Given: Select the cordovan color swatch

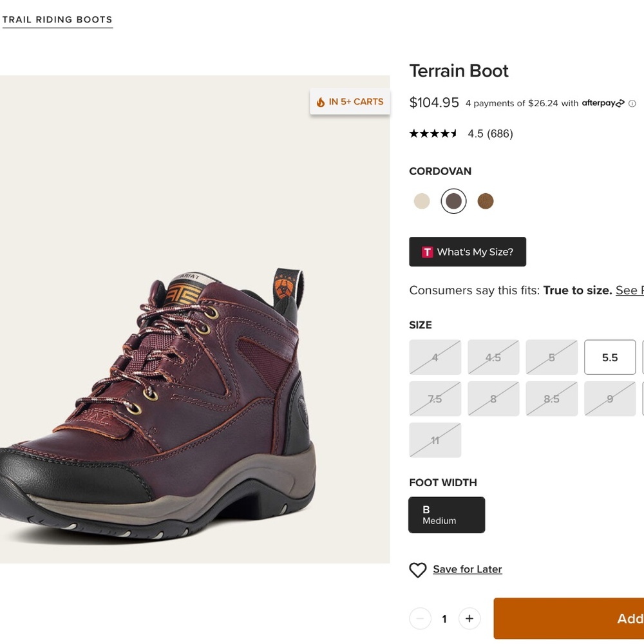Looking at the screenshot, I should (454, 201).
